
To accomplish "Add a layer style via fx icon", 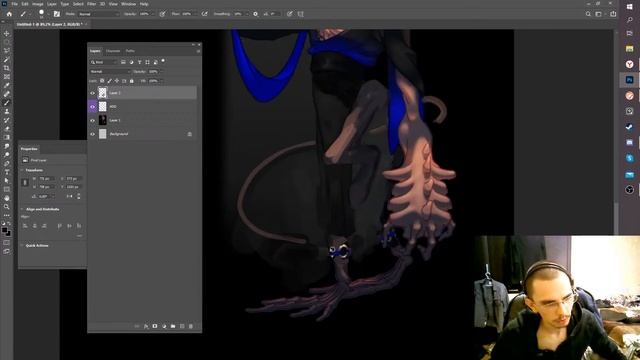I will point(146,326).
